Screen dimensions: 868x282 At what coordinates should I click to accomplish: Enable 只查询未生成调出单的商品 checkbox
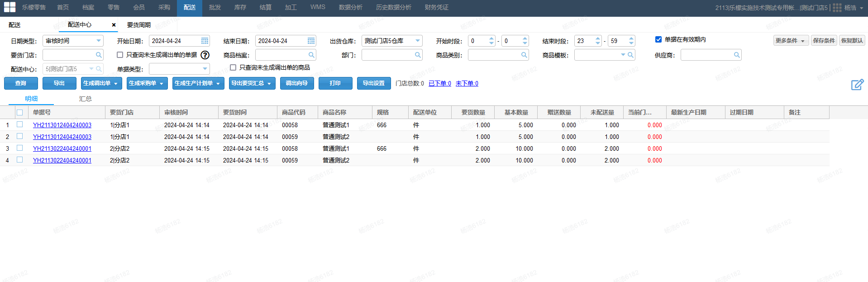pos(233,67)
